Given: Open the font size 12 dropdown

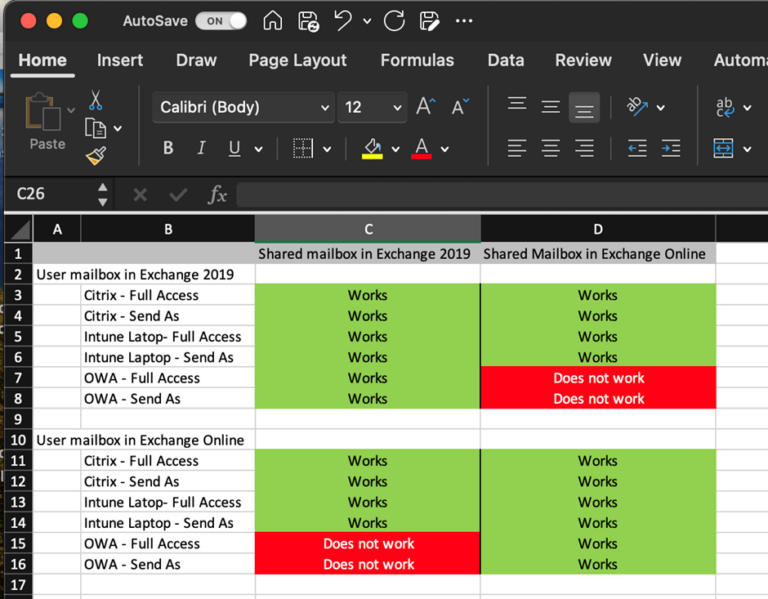Looking at the screenshot, I should click(x=399, y=107).
